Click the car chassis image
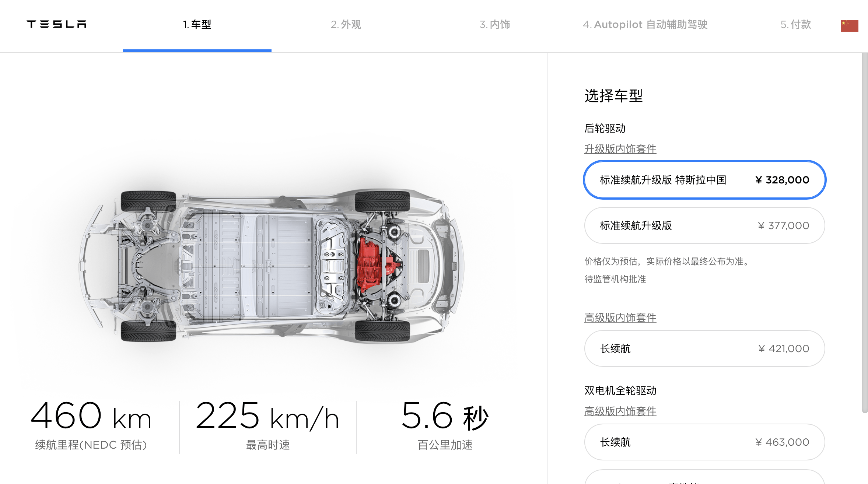The height and width of the screenshot is (484, 868). [272, 266]
